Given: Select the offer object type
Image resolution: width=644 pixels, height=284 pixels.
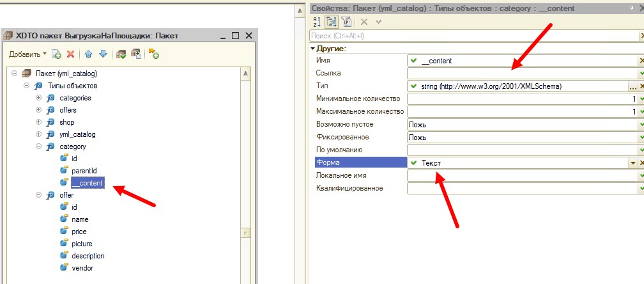Looking at the screenshot, I should click(x=66, y=195).
